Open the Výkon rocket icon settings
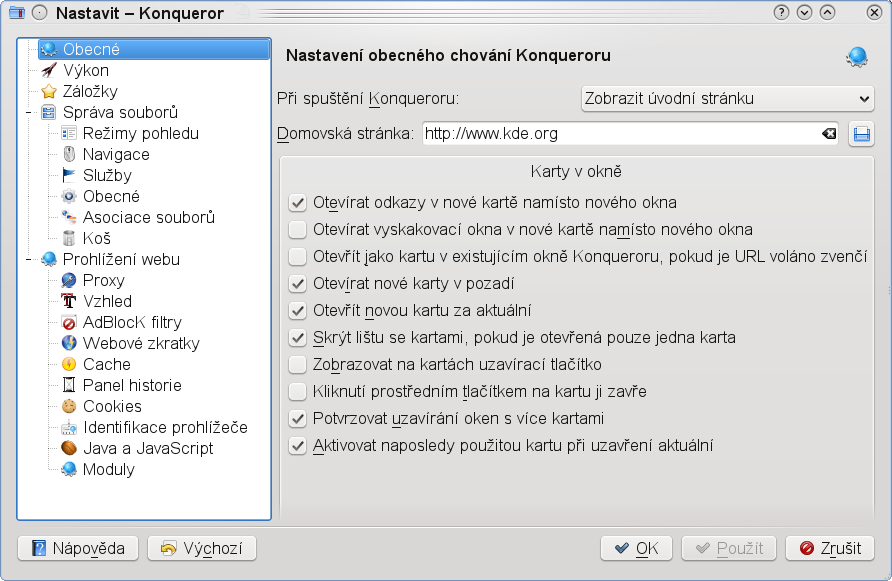Screen dimensions: 892x581 click(x=49, y=70)
